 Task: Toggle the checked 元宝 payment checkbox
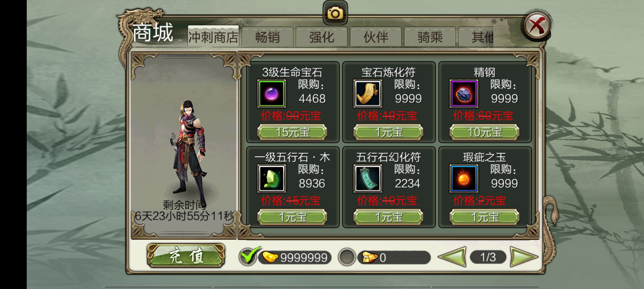(x=248, y=256)
